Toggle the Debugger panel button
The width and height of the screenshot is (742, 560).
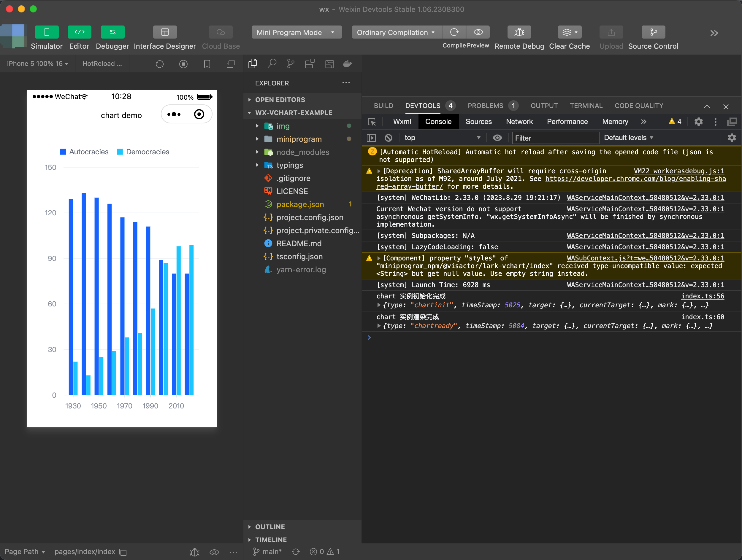tap(112, 32)
